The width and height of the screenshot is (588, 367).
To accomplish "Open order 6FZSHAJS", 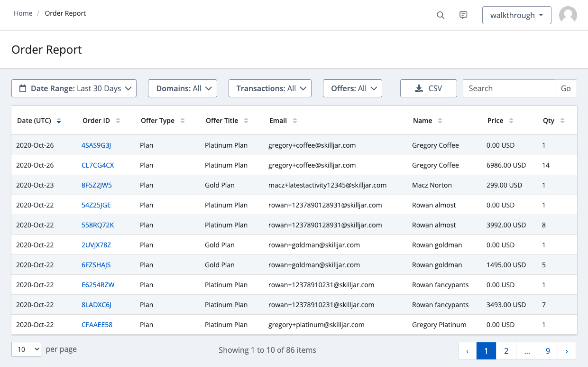I will point(96,265).
